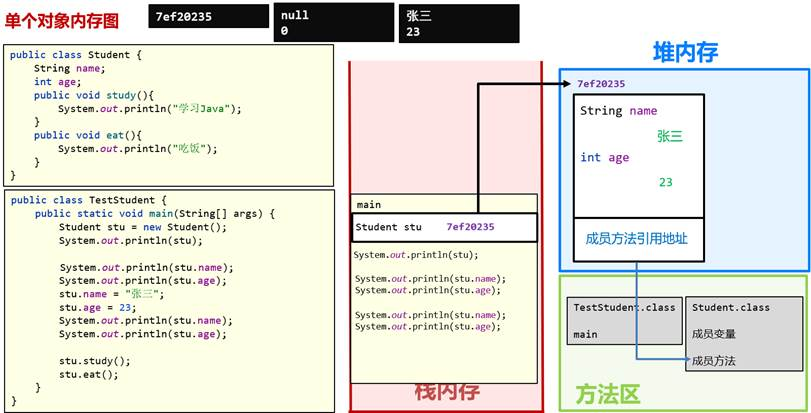This screenshot has height=413, width=811.
Task: Click String name in the heap object
Action: (x=619, y=111)
